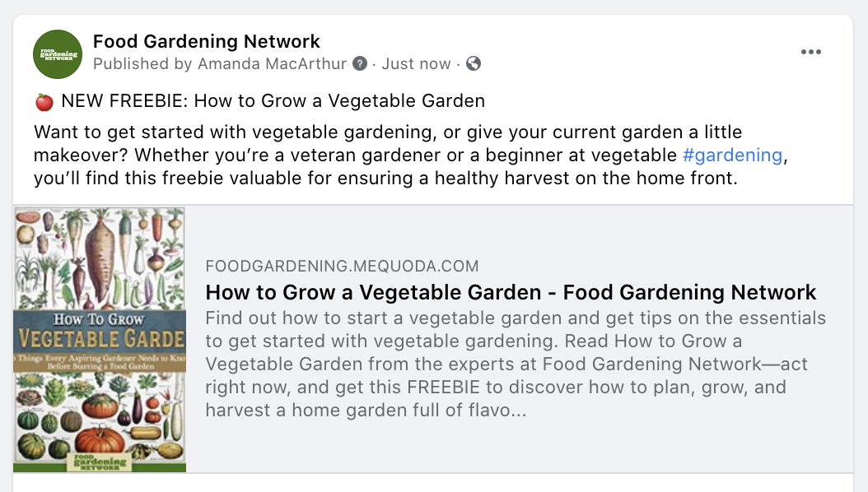The width and height of the screenshot is (868, 492).
Task: Follow the #gardening hashtag
Action: (732, 155)
